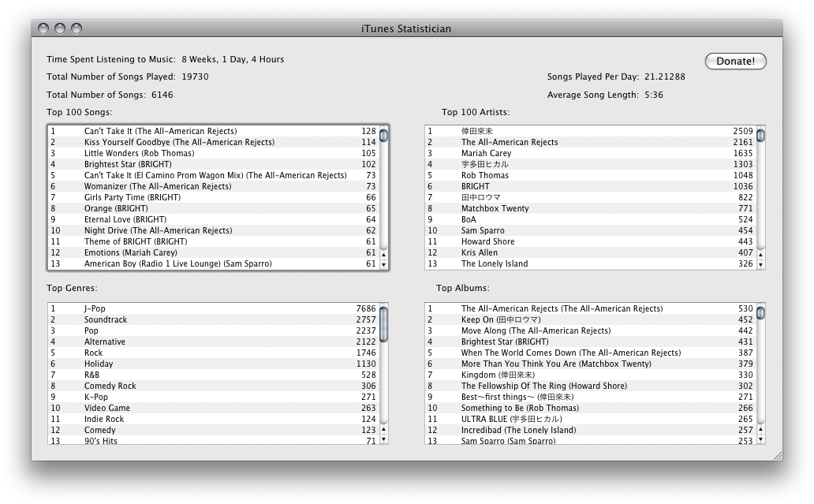Select genre Indie Rock
This screenshot has width=814, height=504.
(x=214, y=419)
